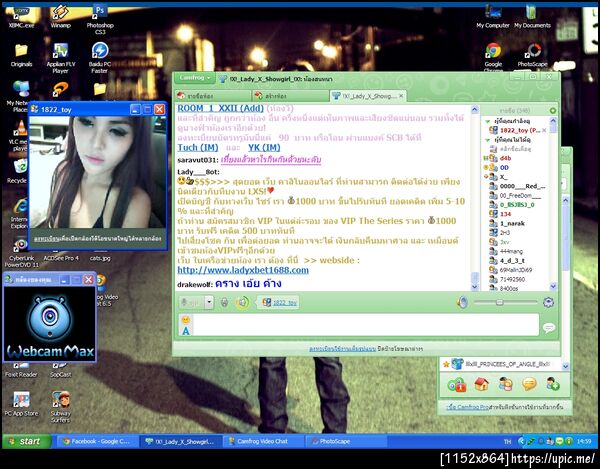This screenshot has height=469, width=600.
Task: Open Baidu PC Faster desktop icon
Action: (100, 57)
